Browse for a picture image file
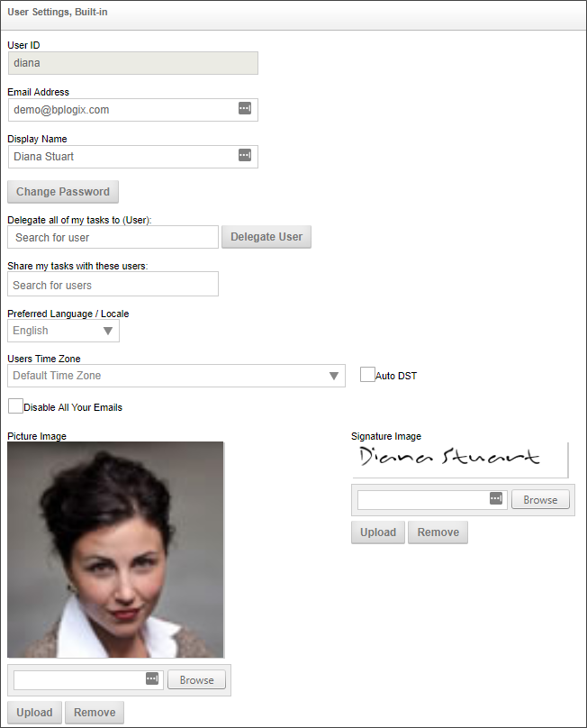This screenshot has width=587, height=728. click(196, 679)
